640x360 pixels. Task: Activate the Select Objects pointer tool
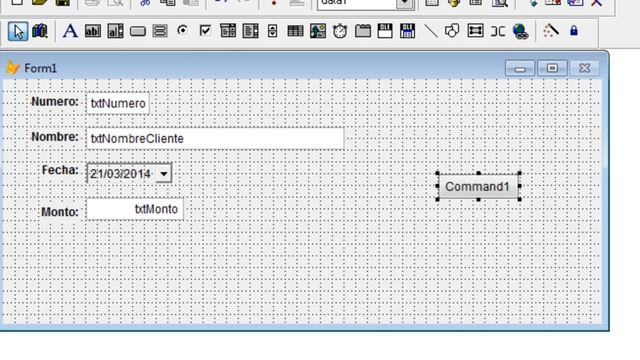pos(18,31)
